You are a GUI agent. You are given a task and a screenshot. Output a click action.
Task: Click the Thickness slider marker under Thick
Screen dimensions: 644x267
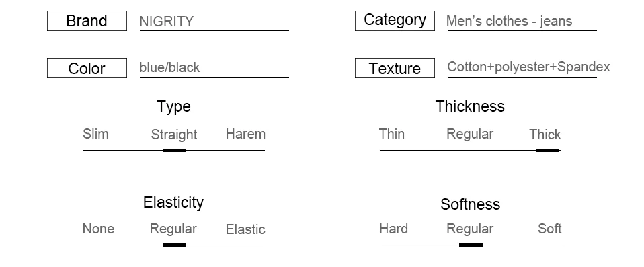point(547,151)
